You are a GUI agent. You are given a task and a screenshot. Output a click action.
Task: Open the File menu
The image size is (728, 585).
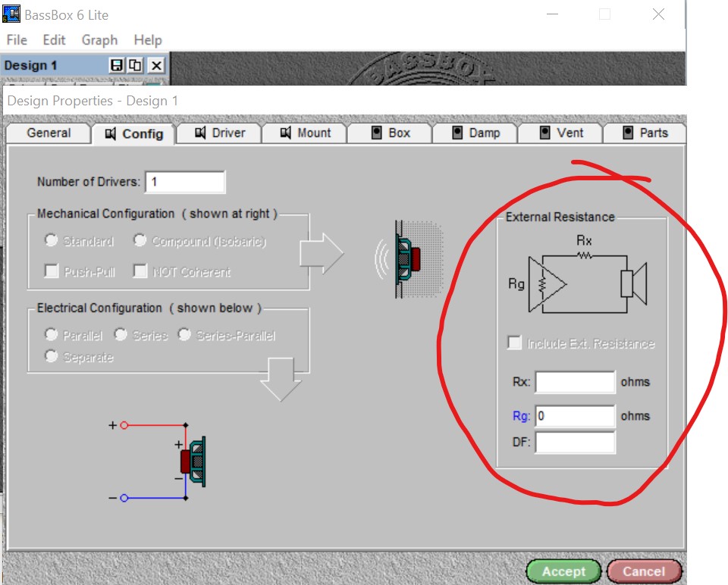[17, 40]
